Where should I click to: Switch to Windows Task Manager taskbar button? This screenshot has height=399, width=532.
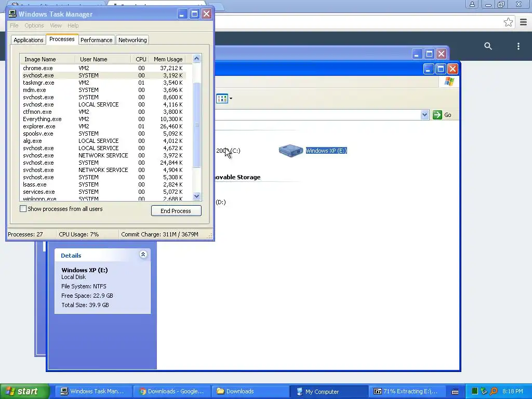(x=93, y=391)
